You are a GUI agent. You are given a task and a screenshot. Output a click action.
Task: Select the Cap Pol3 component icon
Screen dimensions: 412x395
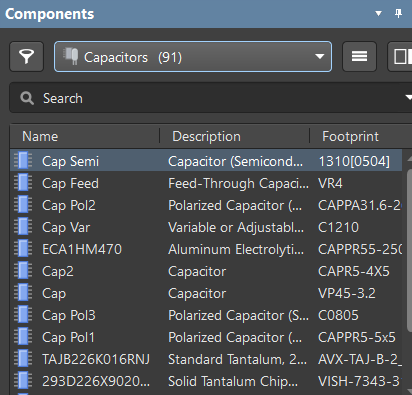click(23, 315)
